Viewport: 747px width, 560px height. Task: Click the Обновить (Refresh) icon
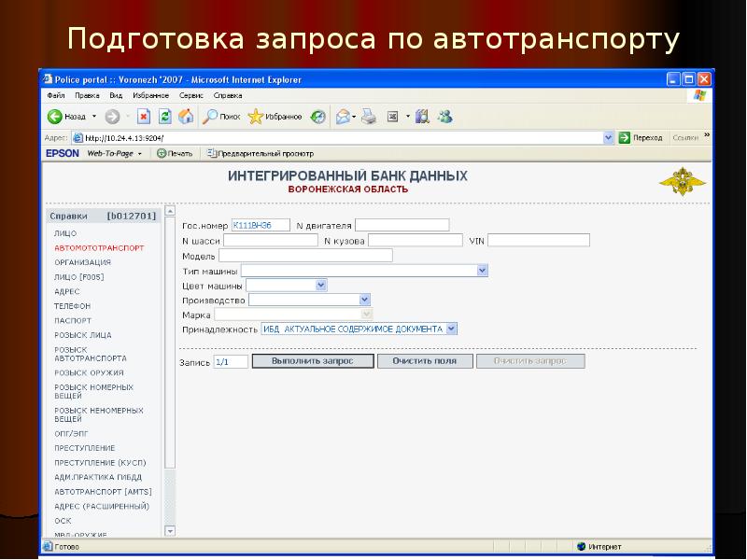click(164, 115)
